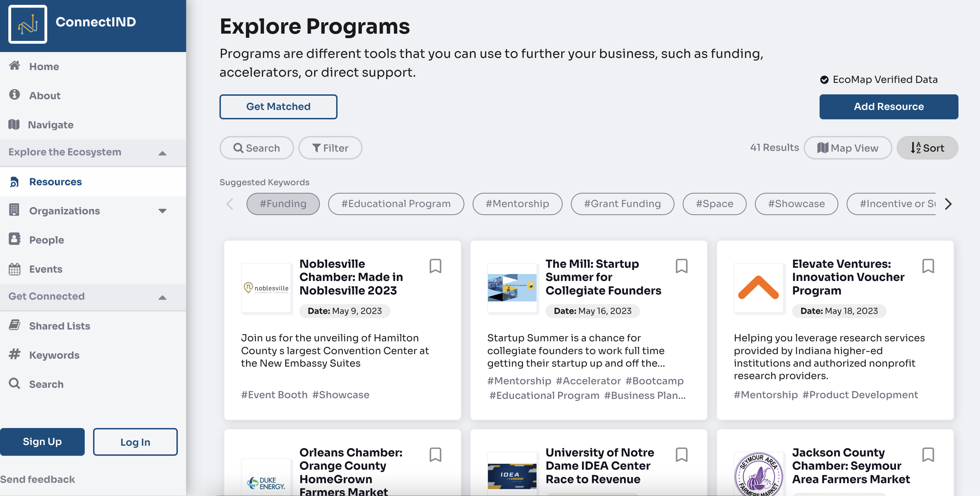Open the Keywords hashtag icon
The width and height of the screenshot is (980, 496).
click(15, 354)
